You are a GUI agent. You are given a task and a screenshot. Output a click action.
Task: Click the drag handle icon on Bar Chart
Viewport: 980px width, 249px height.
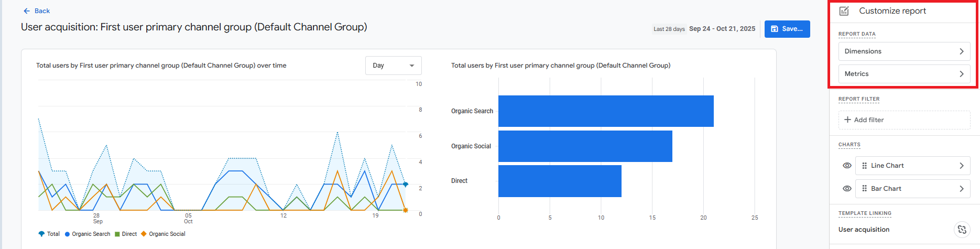point(864,189)
